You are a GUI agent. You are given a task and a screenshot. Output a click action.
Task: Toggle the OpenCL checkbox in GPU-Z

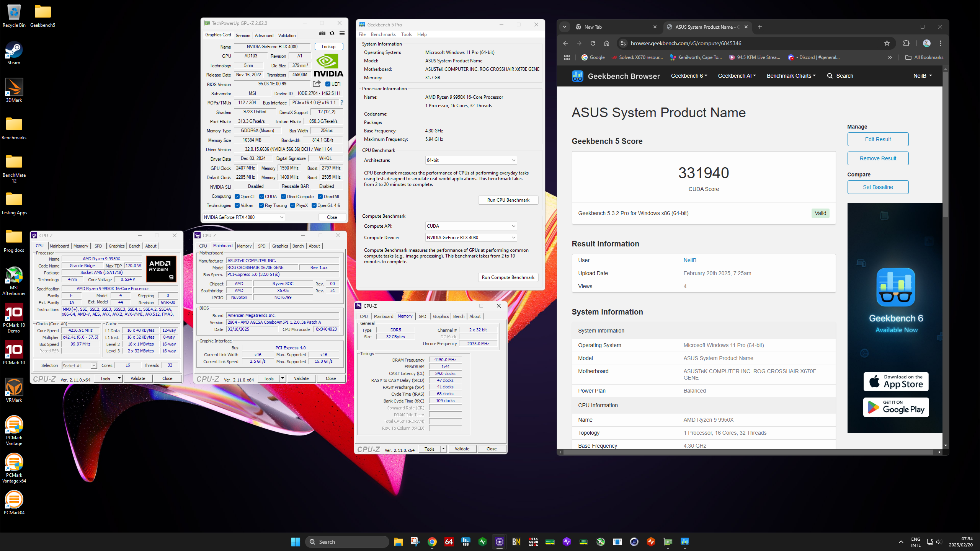[237, 197]
